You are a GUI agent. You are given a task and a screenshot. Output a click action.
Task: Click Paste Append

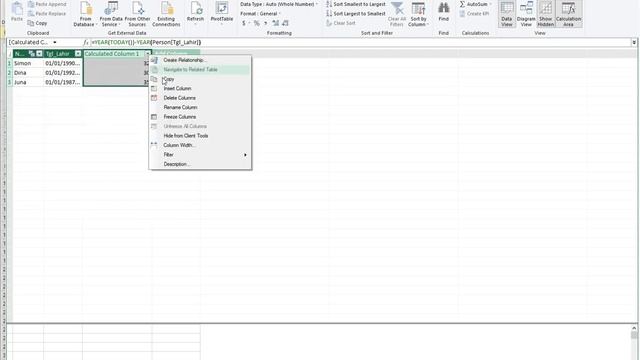tap(47, 4)
